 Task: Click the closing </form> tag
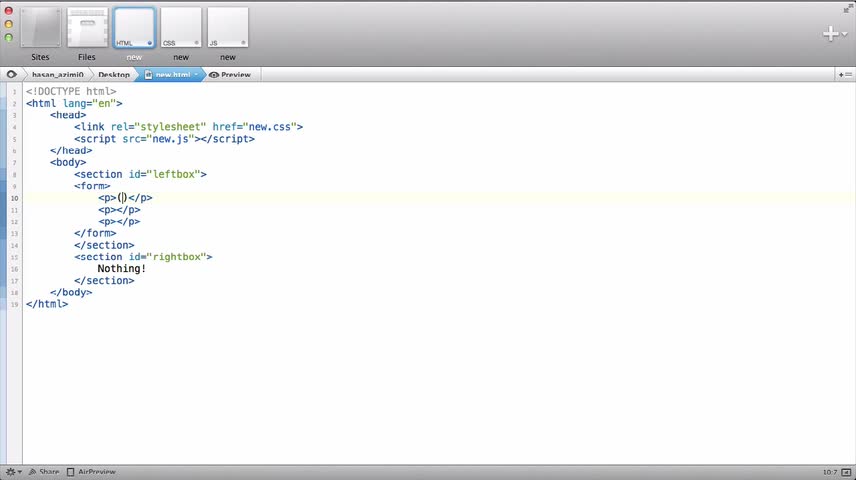coord(95,233)
